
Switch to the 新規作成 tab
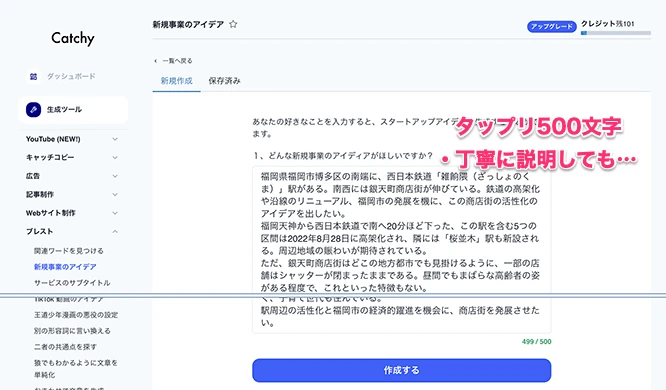(176, 81)
